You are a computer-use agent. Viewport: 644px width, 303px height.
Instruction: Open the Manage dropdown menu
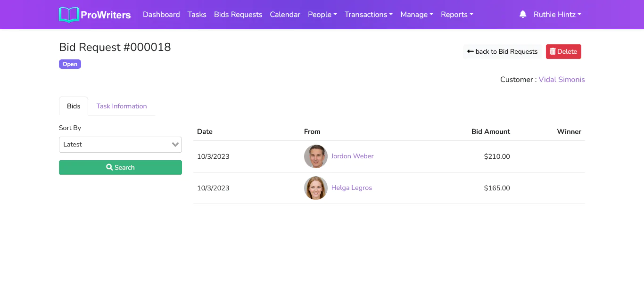click(416, 15)
